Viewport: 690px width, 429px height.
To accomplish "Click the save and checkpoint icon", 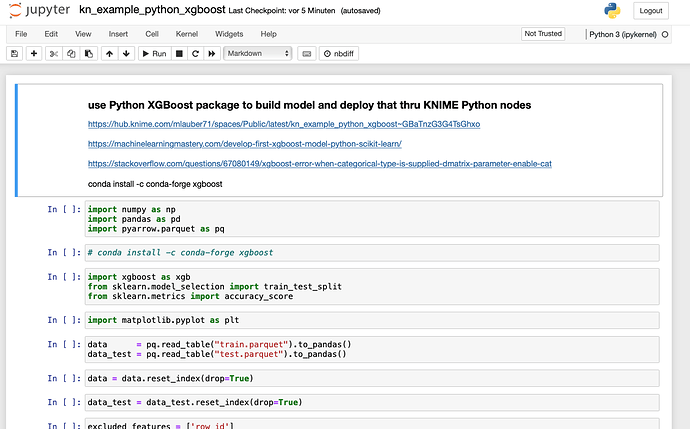I will coord(15,54).
